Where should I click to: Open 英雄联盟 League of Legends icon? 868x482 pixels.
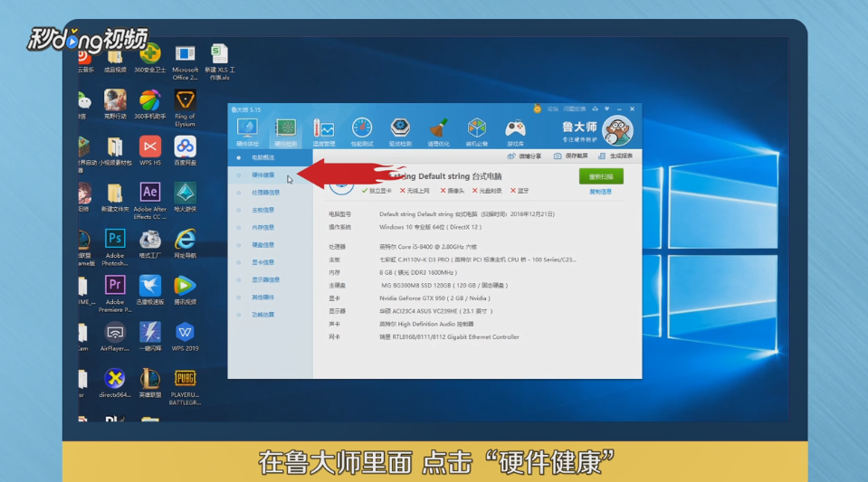tap(150, 383)
